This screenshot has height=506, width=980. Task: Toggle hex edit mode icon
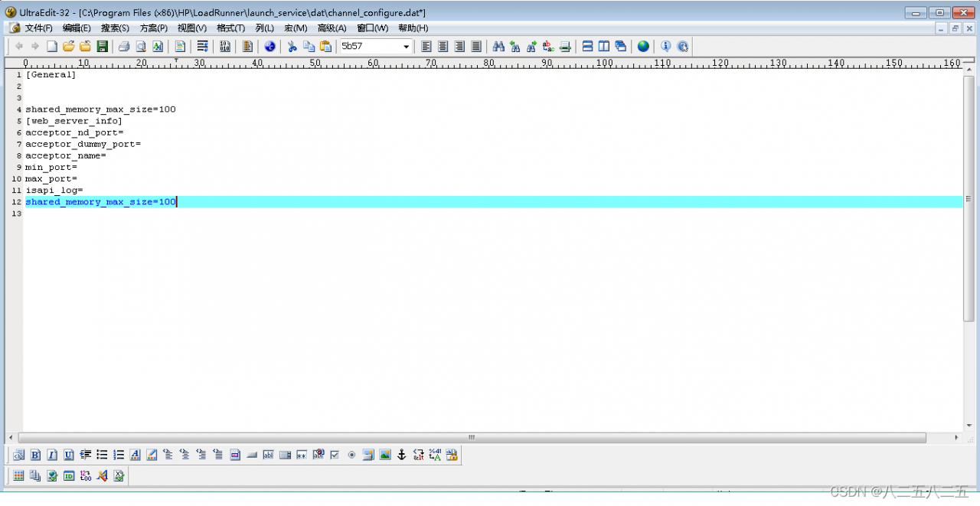click(x=225, y=47)
